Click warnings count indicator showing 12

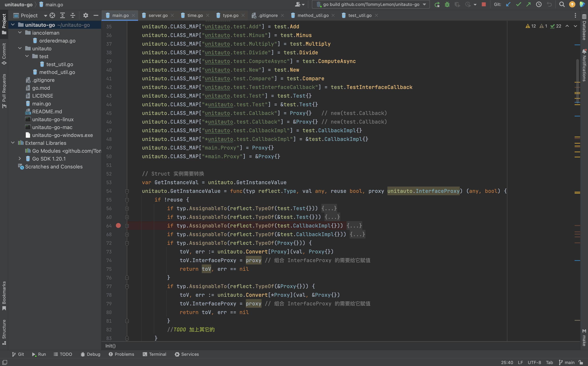(x=531, y=26)
